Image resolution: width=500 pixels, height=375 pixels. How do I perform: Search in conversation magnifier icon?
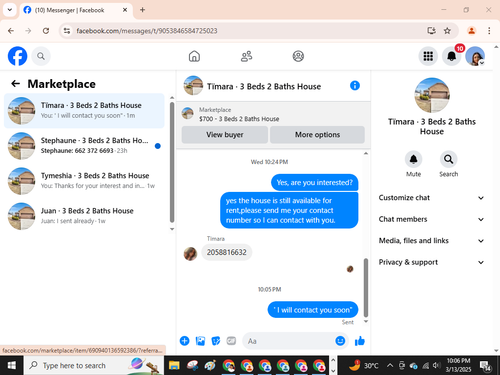pos(448,159)
